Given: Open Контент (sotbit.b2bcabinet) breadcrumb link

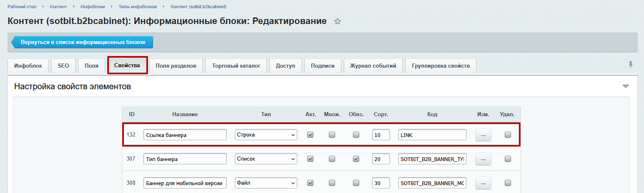Looking at the screenshot, I should pyautogui.click(x=198, y=7).
